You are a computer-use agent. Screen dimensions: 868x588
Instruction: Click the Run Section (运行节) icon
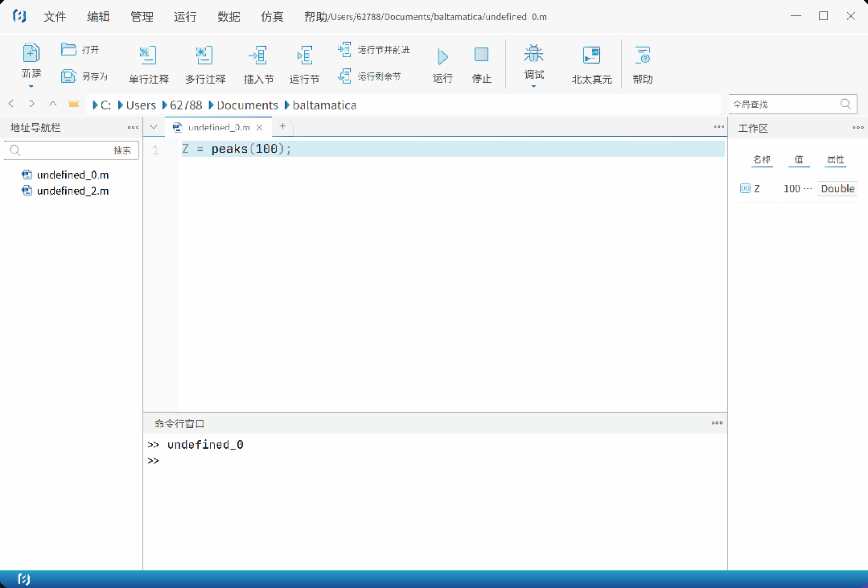[304, 56]
